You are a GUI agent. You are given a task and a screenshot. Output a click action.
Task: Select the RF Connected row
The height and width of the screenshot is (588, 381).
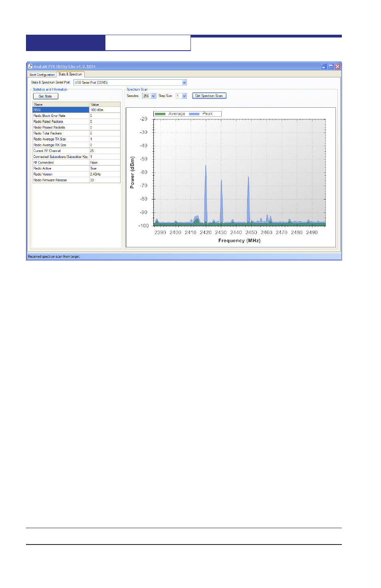click(76, 162)
